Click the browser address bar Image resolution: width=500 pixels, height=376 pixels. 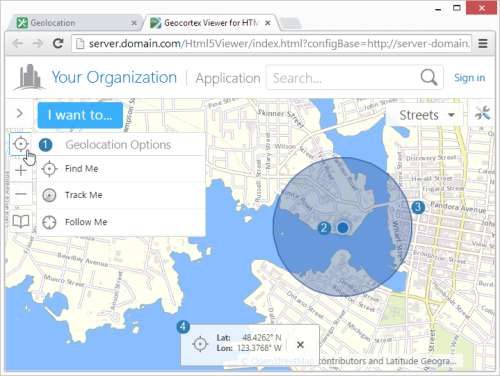pyautogui.click(x=271, y=44)
